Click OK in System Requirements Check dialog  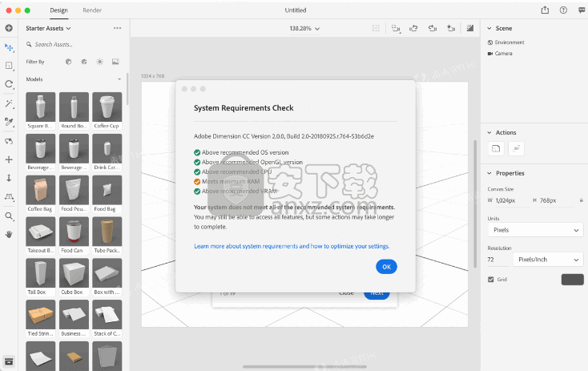386,267
